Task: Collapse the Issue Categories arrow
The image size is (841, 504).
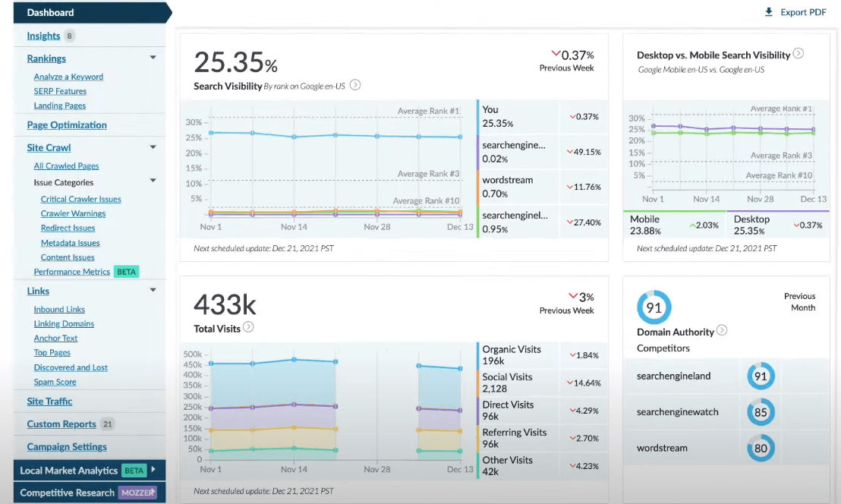Action: [x=153, y=181]
